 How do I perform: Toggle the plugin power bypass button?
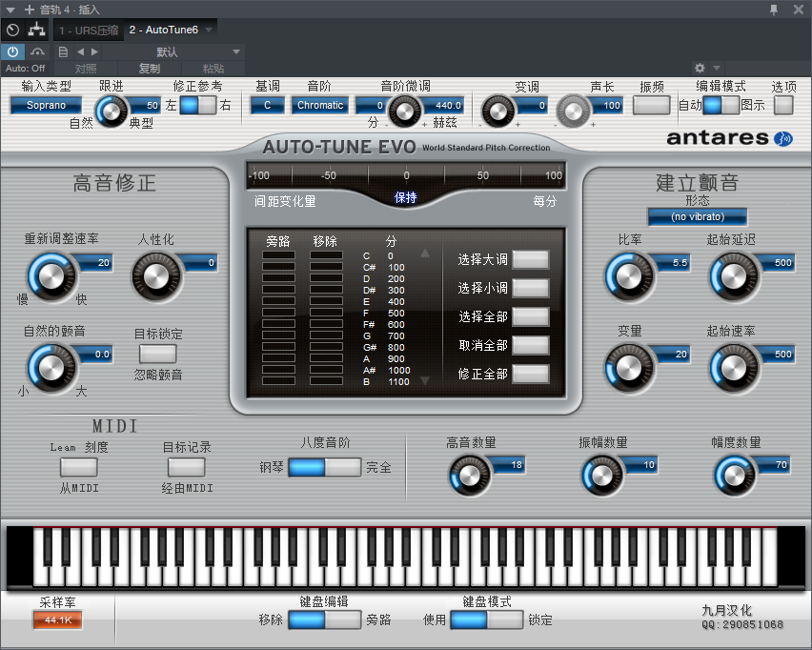(x=13, y=51)
